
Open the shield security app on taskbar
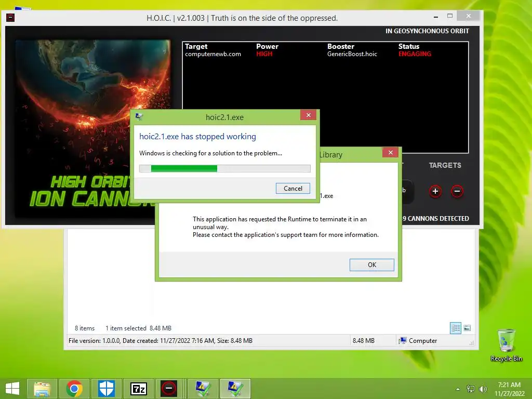click(x=107, y=389)
